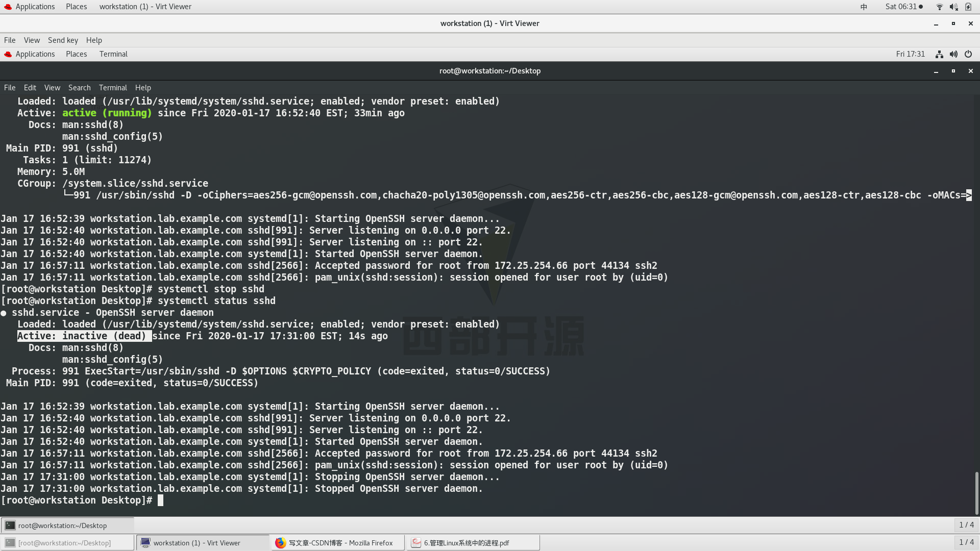Click the host volume icon

coord(953,7)
